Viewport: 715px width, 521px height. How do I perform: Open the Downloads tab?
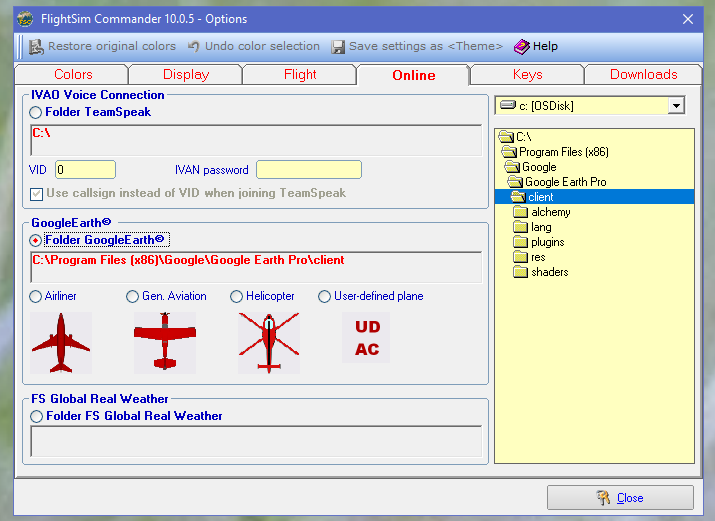pyautogui.click(x=643, y=75)
